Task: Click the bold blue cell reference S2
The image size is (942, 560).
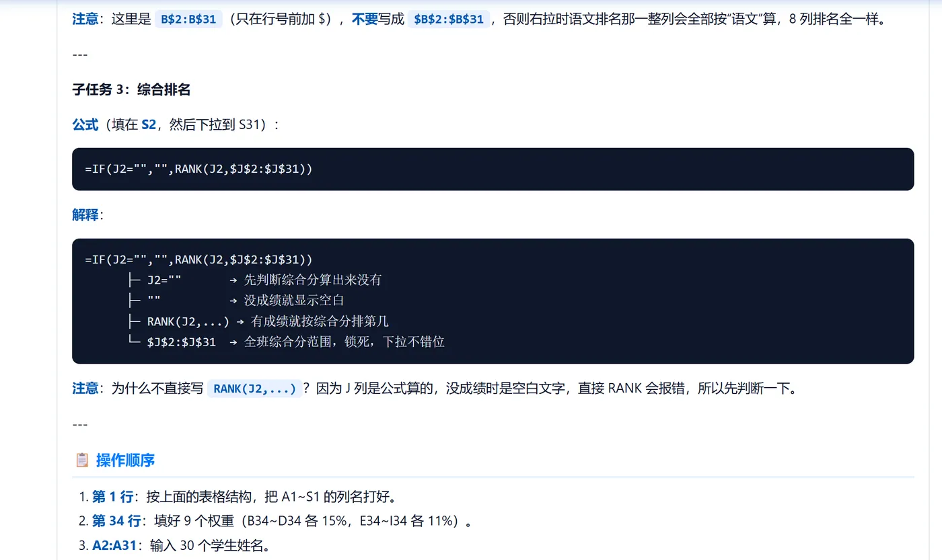Action: (149, 124)
